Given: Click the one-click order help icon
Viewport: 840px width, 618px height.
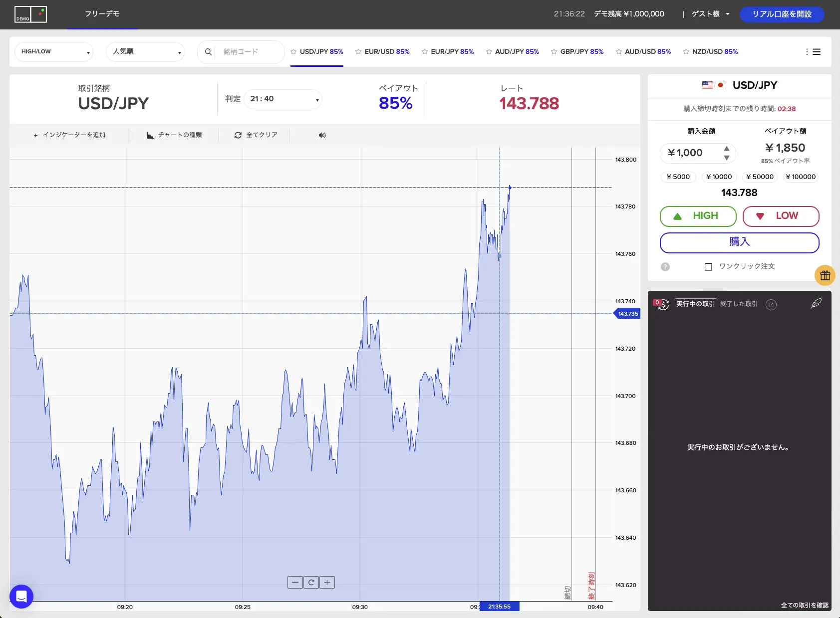Looking at the screenshot, I should click(x=665, y=267).
